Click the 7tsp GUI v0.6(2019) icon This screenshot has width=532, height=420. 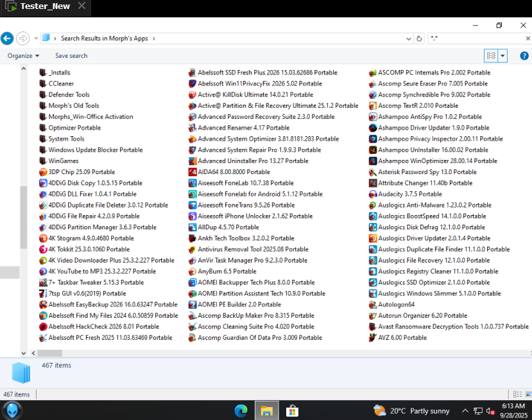point(43,293)
